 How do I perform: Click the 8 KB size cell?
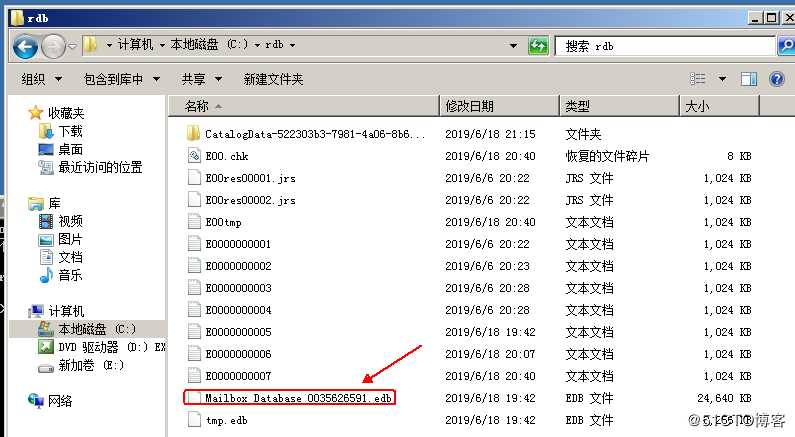click(x=739, y=156)
